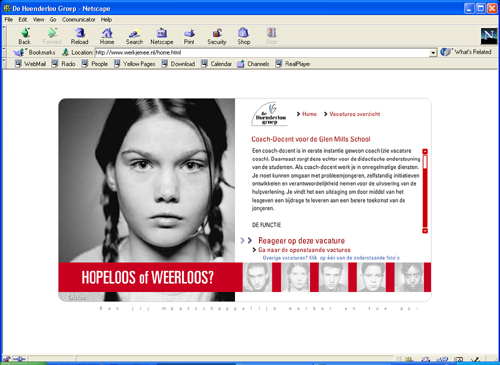
Task: Click the Shop toolbar icon
Action: coord(244,33)
